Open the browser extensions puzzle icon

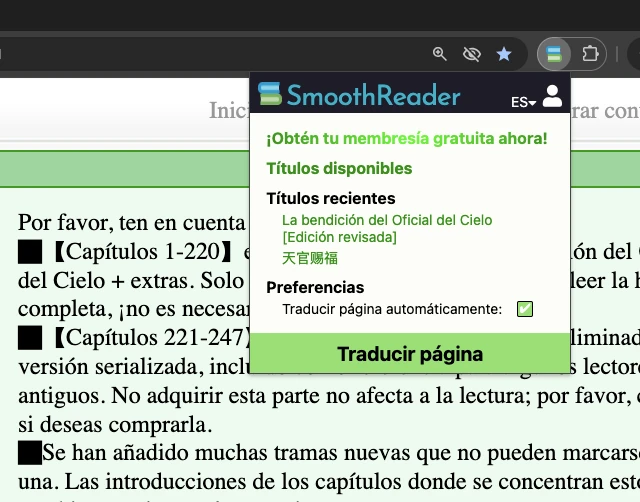click(590, 54)
